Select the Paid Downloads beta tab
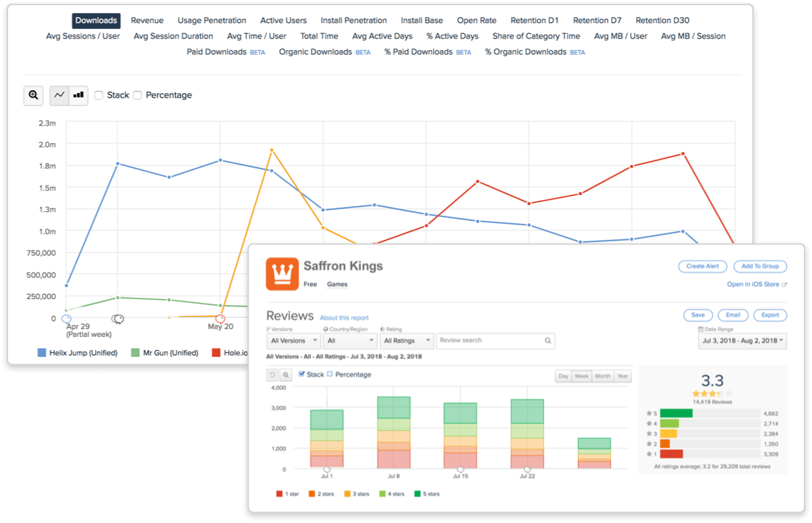 226,52
